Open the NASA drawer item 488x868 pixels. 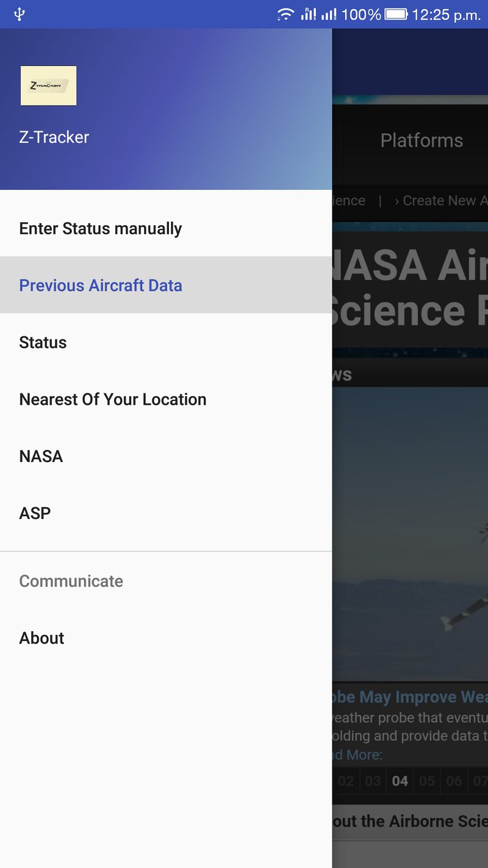[41, 456]
